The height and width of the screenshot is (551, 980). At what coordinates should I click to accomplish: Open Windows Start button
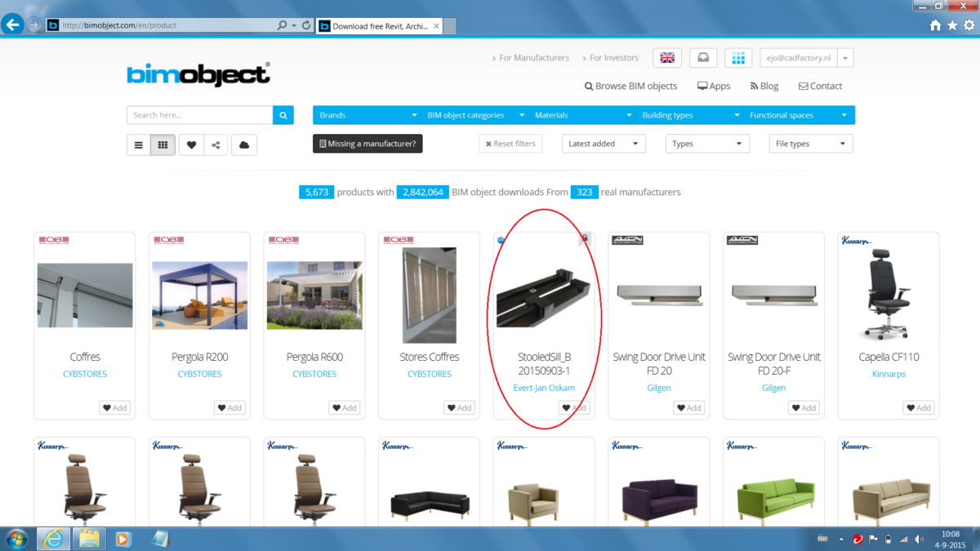[16, 539]
